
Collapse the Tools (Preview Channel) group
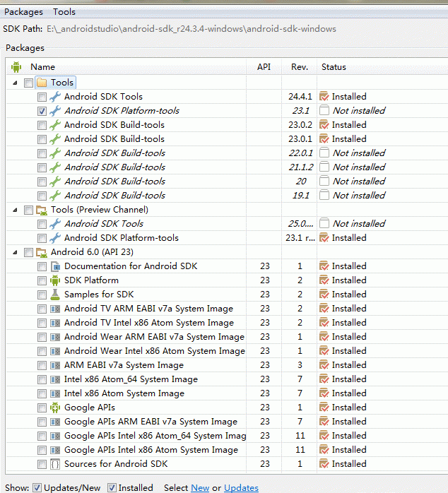pos(16,210)
